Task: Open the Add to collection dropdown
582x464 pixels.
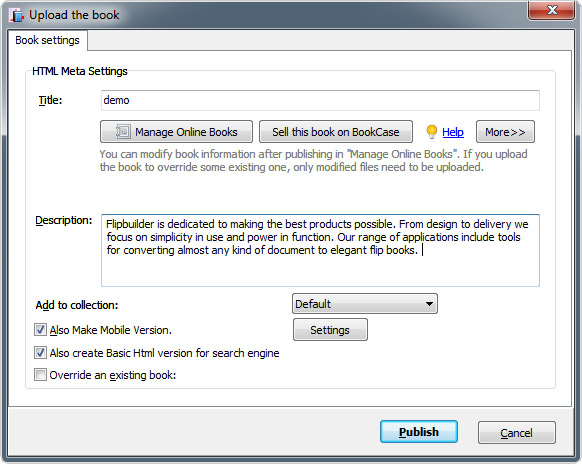Action: click(365, 304)
